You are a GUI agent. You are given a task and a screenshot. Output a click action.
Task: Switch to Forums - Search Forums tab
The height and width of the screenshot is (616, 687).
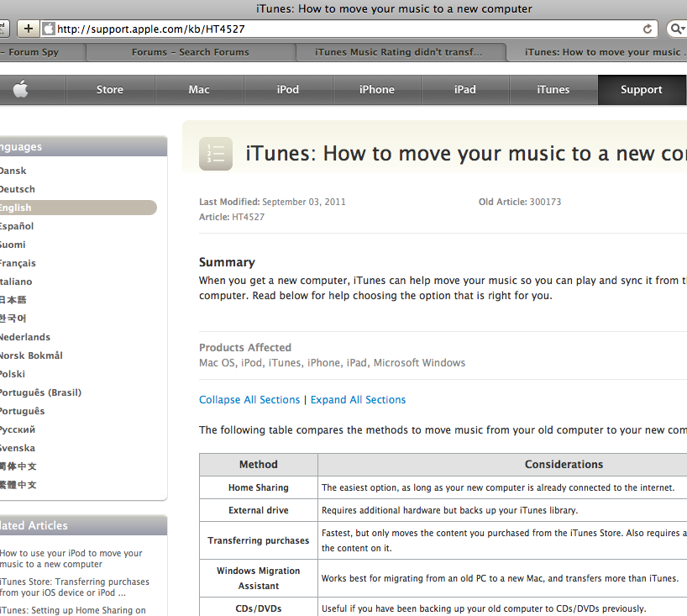[191, 52]
